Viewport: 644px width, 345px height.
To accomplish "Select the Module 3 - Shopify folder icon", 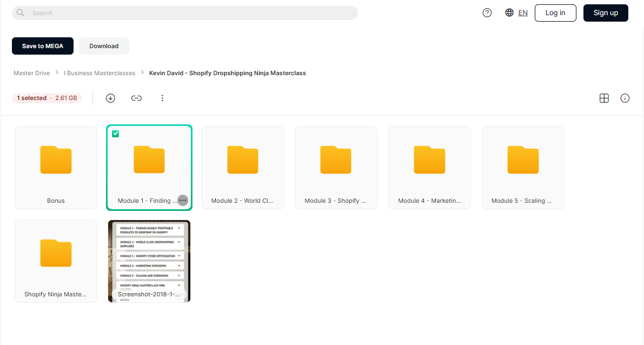I will [x=336, y=160].
